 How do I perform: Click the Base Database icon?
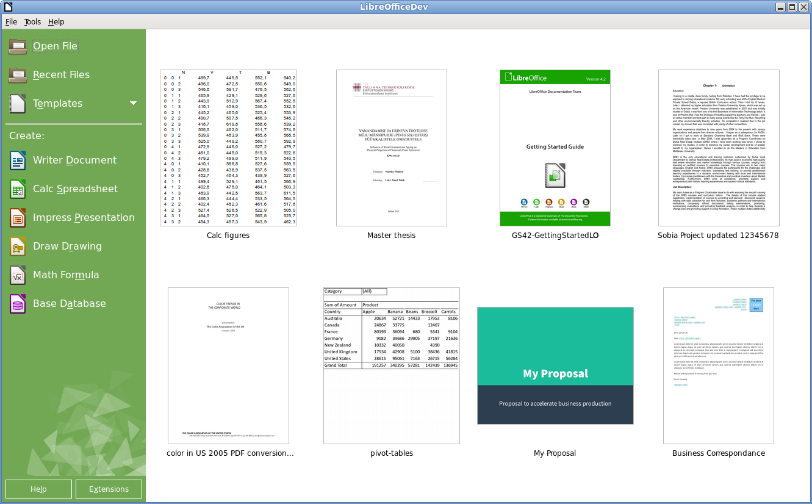pos(18,304)
